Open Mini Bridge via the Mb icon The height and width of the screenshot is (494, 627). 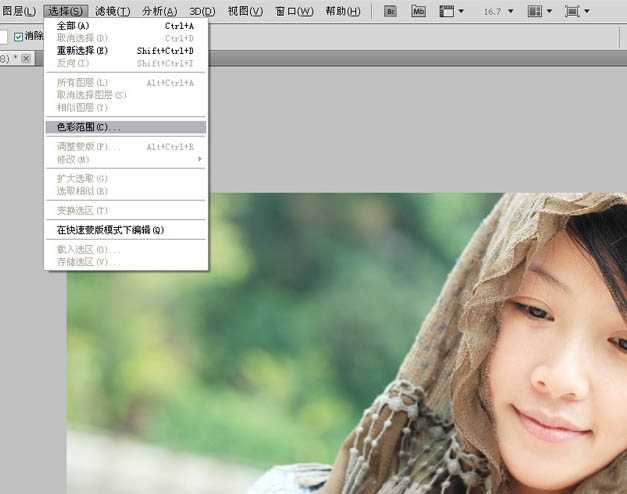pyautogui.click(x=419, y=11)
